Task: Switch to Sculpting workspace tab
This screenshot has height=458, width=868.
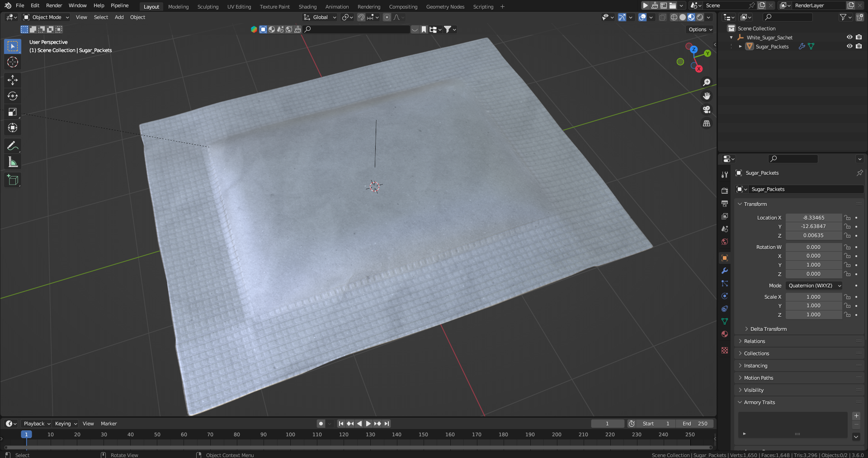Action: pyautogui.click(x=208, y=7)
